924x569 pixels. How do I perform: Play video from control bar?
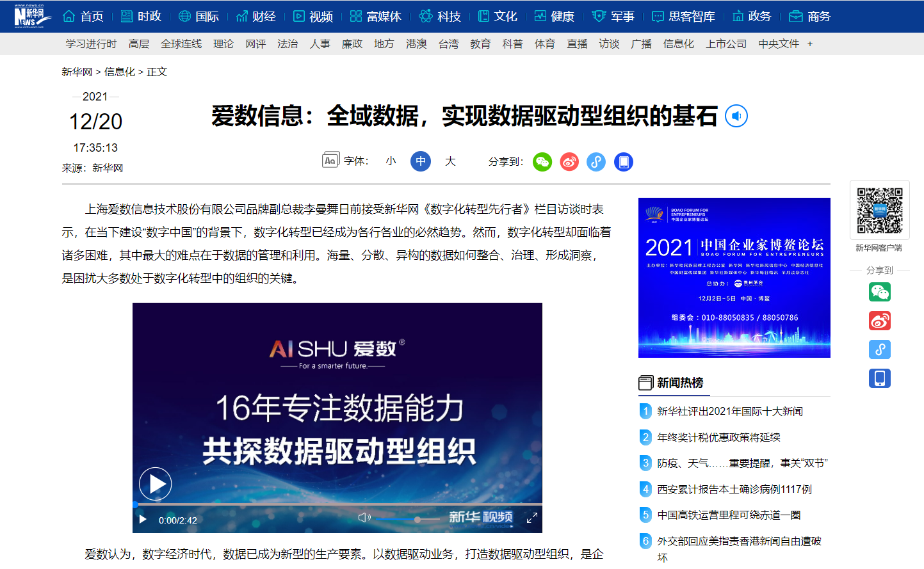143,520
